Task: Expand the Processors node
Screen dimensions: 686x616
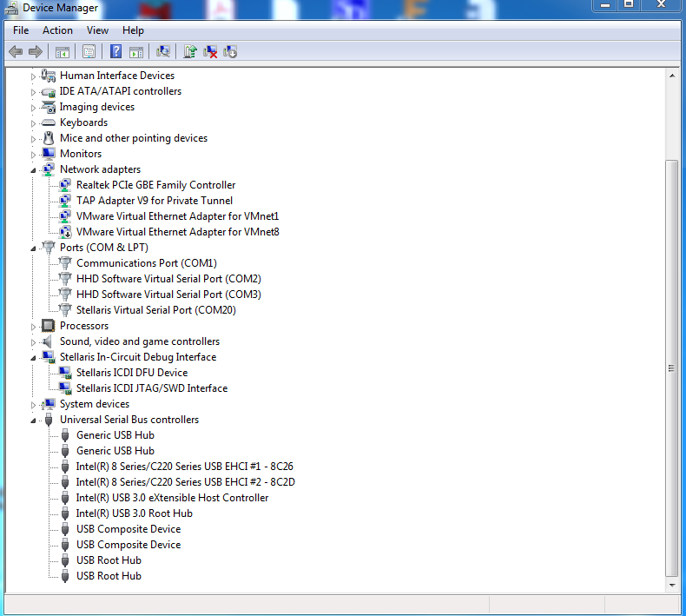Action: click(33, 327)
